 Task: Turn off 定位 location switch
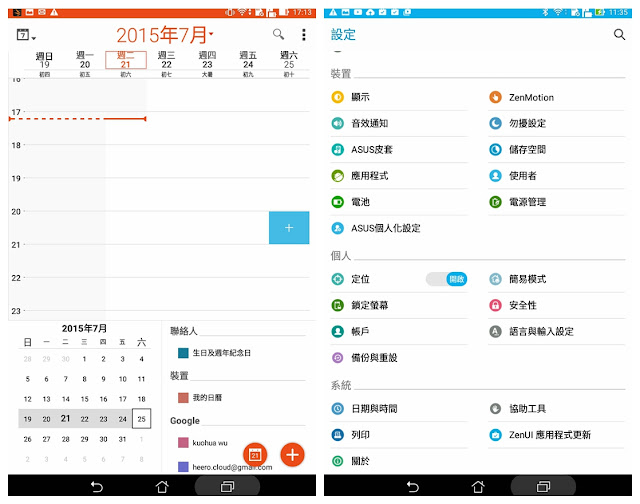tap(447, 279)
